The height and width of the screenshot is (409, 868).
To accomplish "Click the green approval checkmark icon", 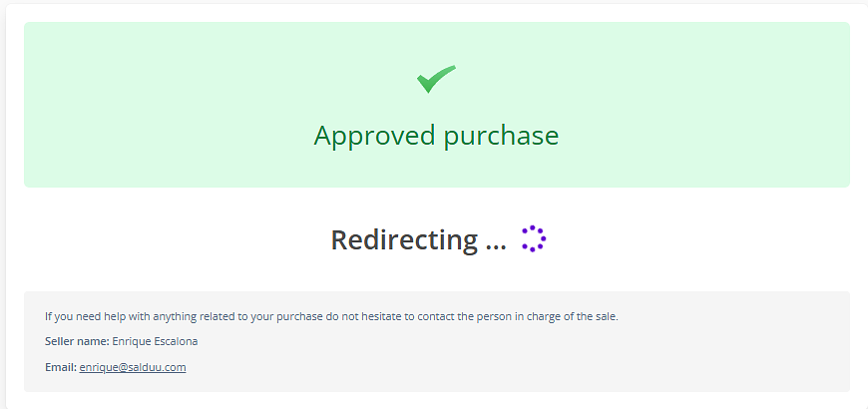I will tap(436, 79).
